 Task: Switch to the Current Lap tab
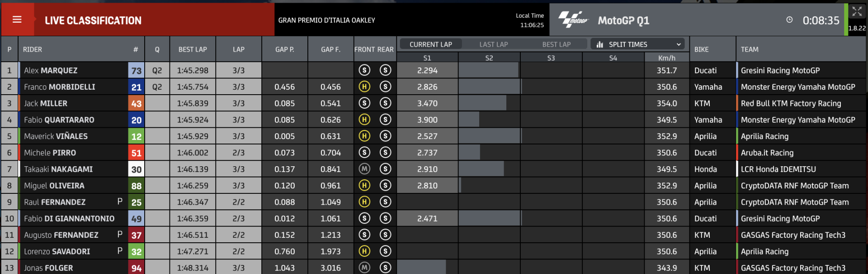(x=431, y=44)
